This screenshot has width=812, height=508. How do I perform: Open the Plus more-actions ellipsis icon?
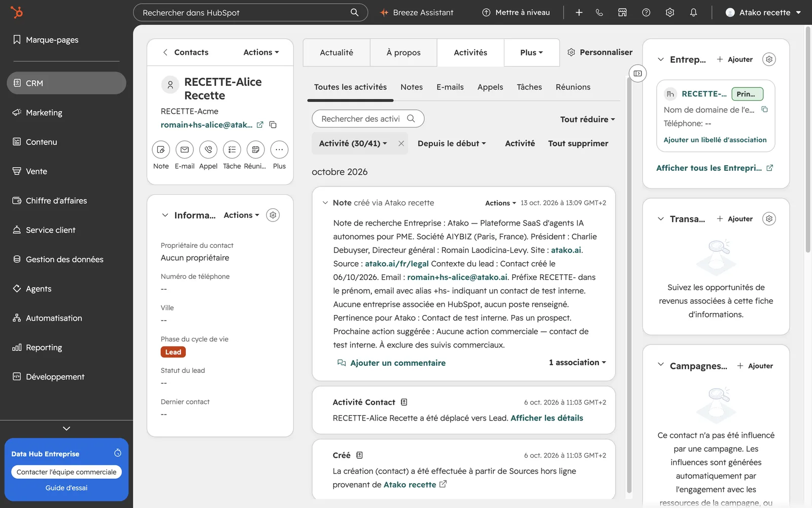[x=279, y=149]
